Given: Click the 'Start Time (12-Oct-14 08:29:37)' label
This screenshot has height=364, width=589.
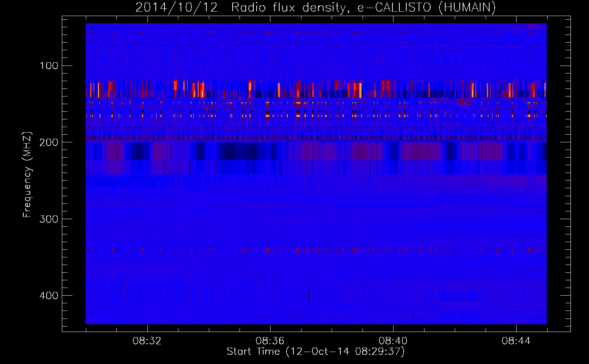Looking at the screenshot, I should pos(316,352).
